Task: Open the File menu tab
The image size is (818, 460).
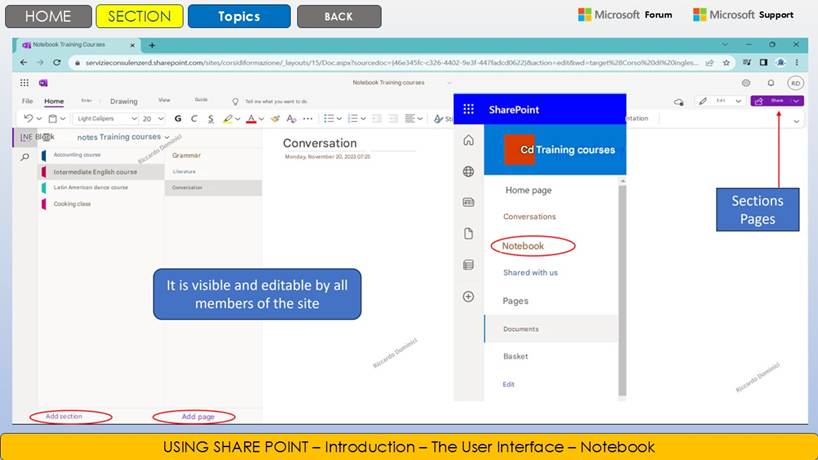Action: coord(27,101)
